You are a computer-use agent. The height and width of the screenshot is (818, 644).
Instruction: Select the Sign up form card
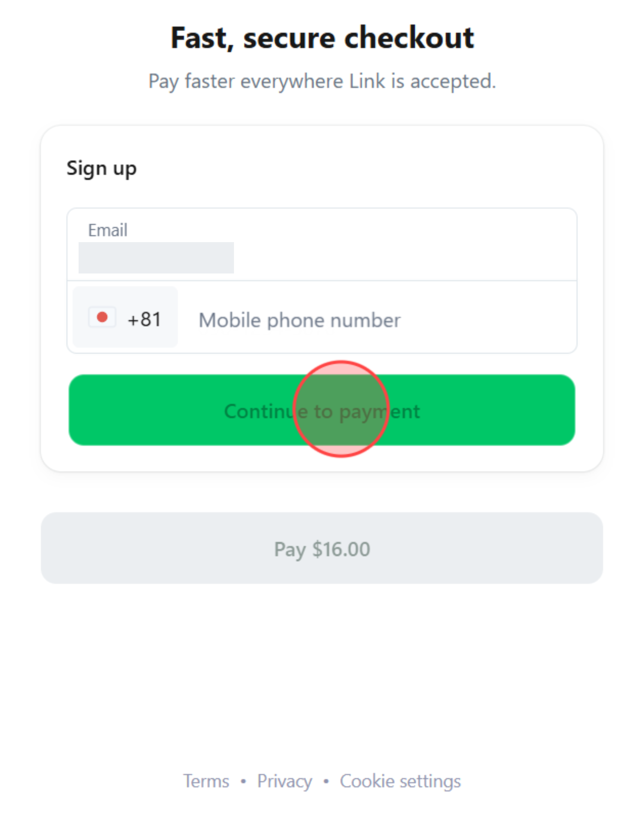pyautogui.click(x=322, y=299)
